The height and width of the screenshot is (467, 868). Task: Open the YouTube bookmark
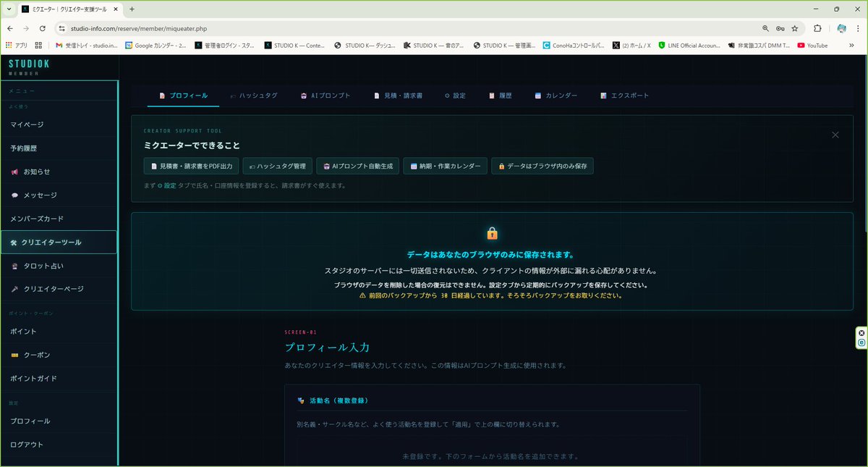coord(812,45)
